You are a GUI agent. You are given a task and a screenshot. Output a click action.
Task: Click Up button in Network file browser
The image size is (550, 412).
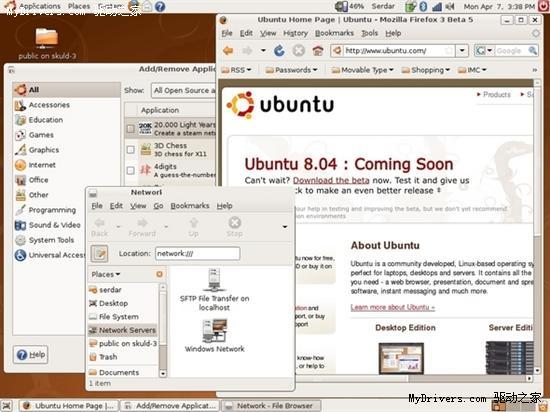pos(194,227)
